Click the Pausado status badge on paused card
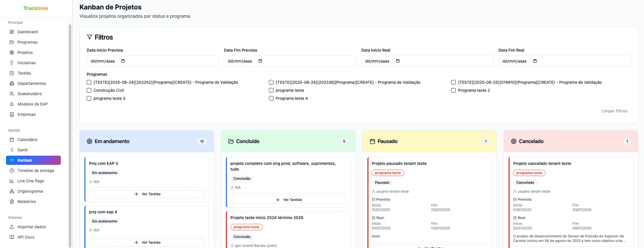The width and height of the screenshot is (644, 248). (382, 182)
